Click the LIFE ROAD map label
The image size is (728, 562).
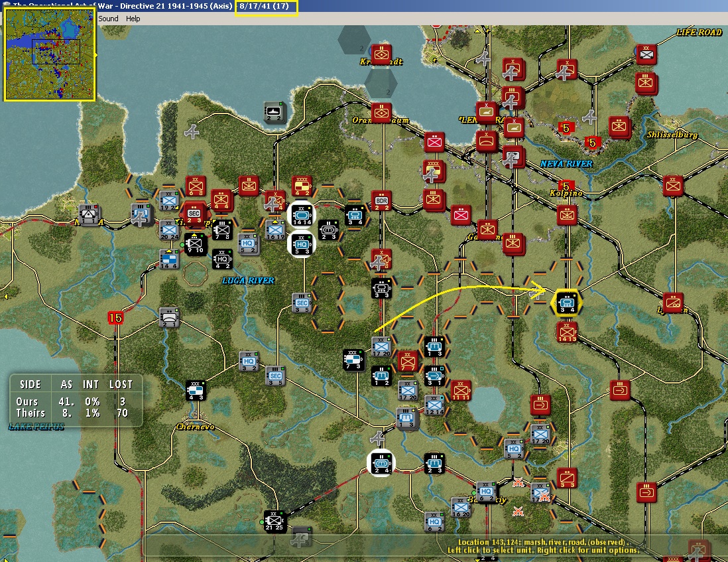(x=699, y=32)
